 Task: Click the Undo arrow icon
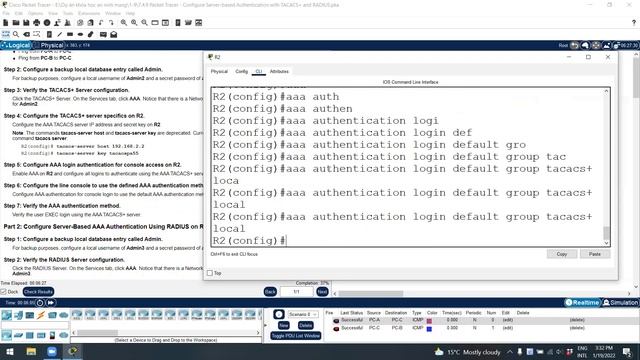pos(101,23)
